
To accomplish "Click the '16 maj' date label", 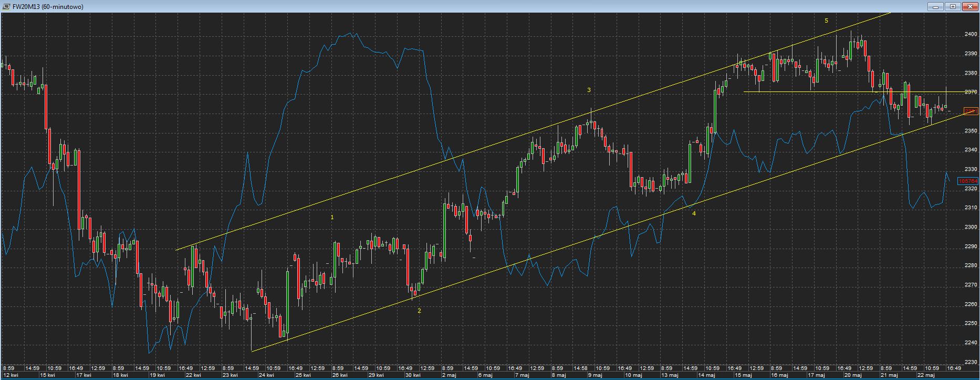I will click(779, 375).
